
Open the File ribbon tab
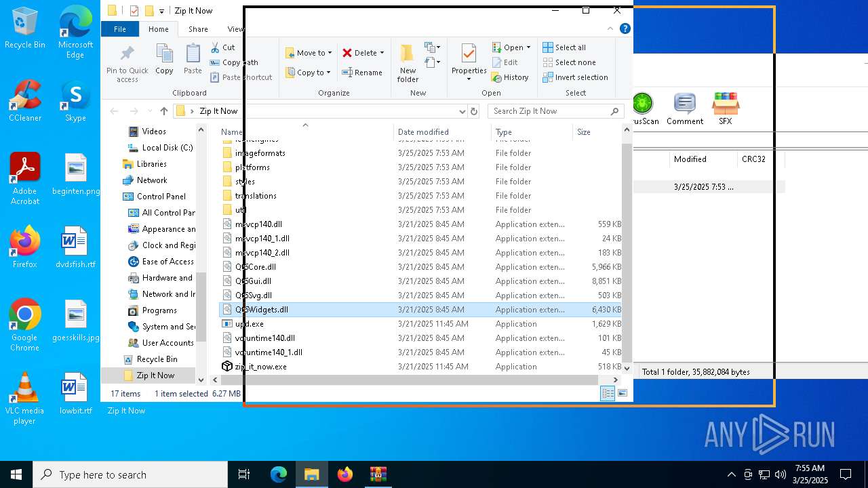click(120, 29)
